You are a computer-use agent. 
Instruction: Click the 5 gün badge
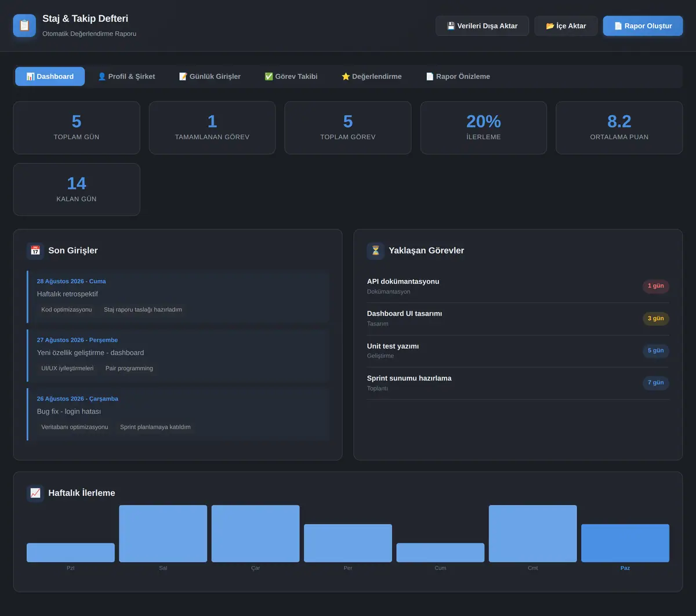[x=656, y=350]
